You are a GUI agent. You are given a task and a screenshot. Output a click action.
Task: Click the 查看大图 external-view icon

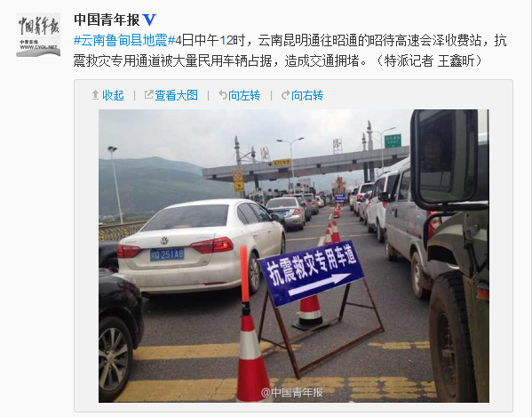pos(148,95)
